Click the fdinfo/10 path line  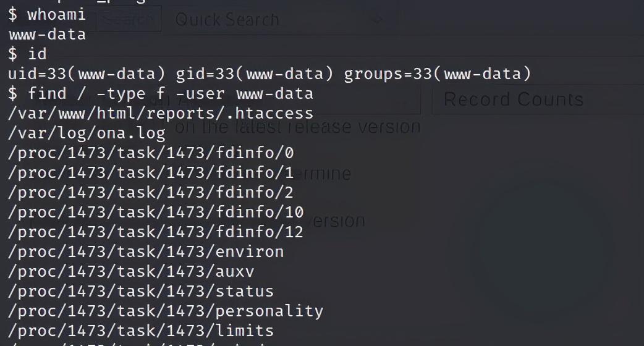(156, 212)
